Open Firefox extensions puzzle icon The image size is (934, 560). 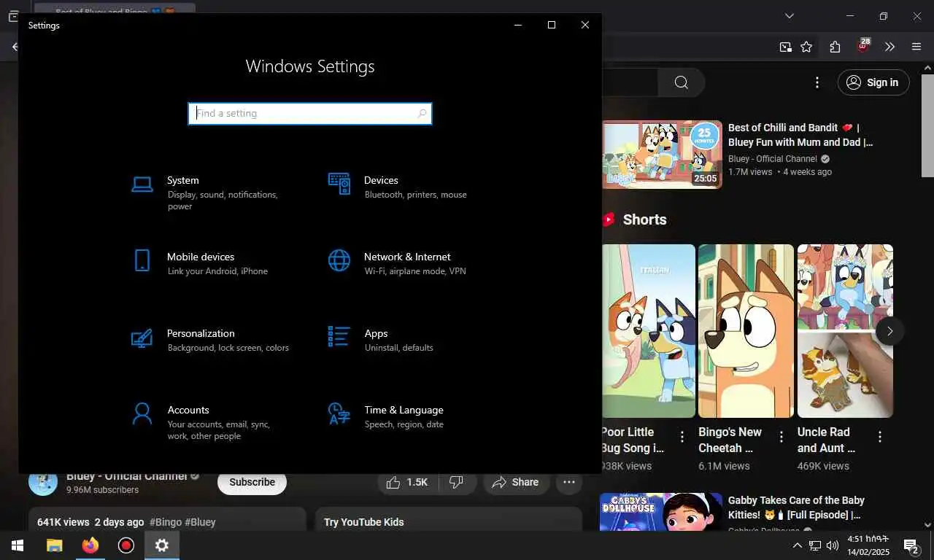[835, 47]
